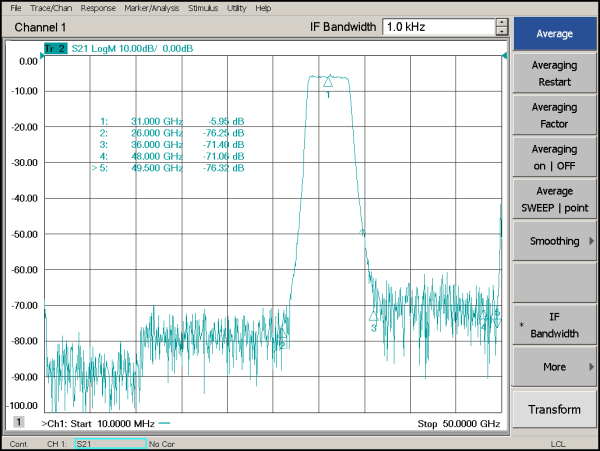This screenshot has width=600, height=451.
Task: Click marker 3 readout 36.000 GHz row
Action: (x=172, y=145)
